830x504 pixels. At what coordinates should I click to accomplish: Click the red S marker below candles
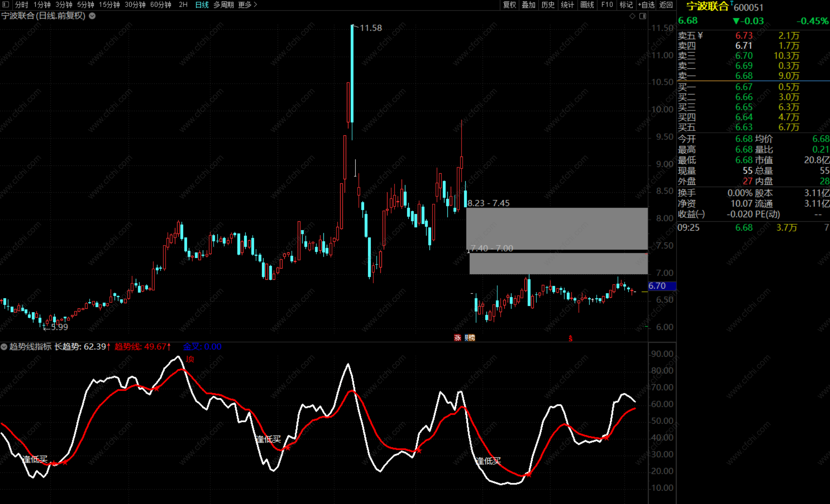point(570,338)
